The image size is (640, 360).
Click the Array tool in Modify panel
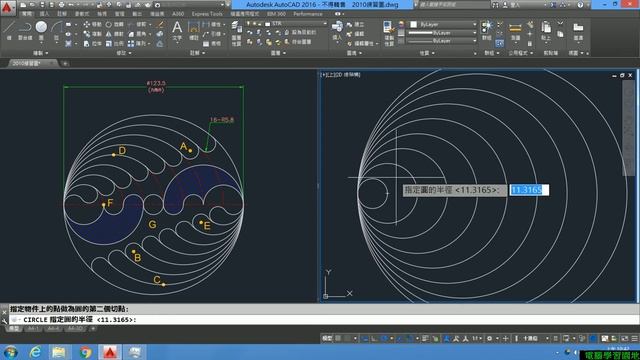(138, 43)
